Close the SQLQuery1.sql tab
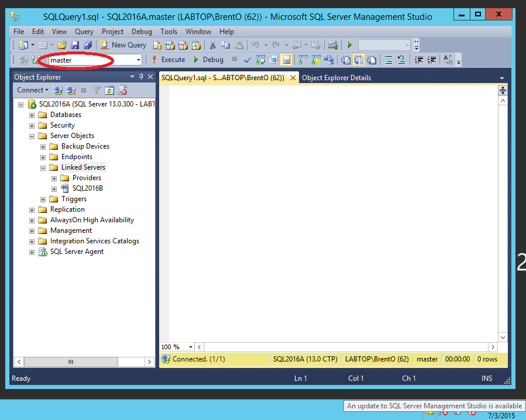Viewport: 526px width, 420px height. pyautogui.click(x=293, y=78)
